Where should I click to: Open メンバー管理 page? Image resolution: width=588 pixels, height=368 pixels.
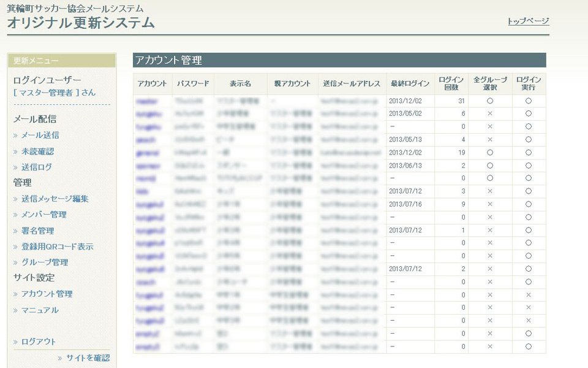tap(43, 215)
